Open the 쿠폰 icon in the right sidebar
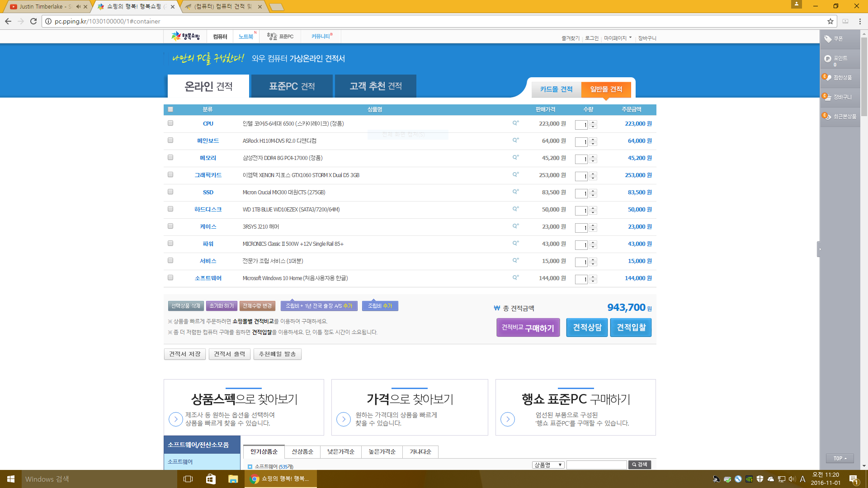The height and width of the screenshot is (488, 868). pyautogui.click(x=828, y=39)
